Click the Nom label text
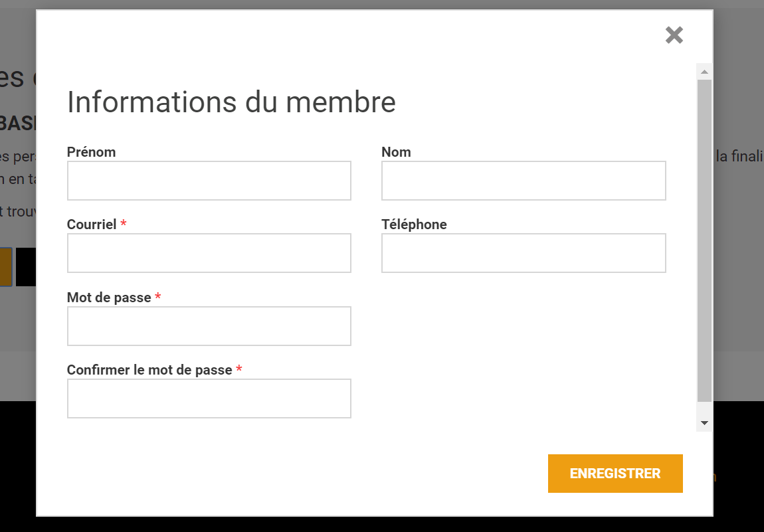This screenshot has height=532, width=764. click(x=396, y=152)
